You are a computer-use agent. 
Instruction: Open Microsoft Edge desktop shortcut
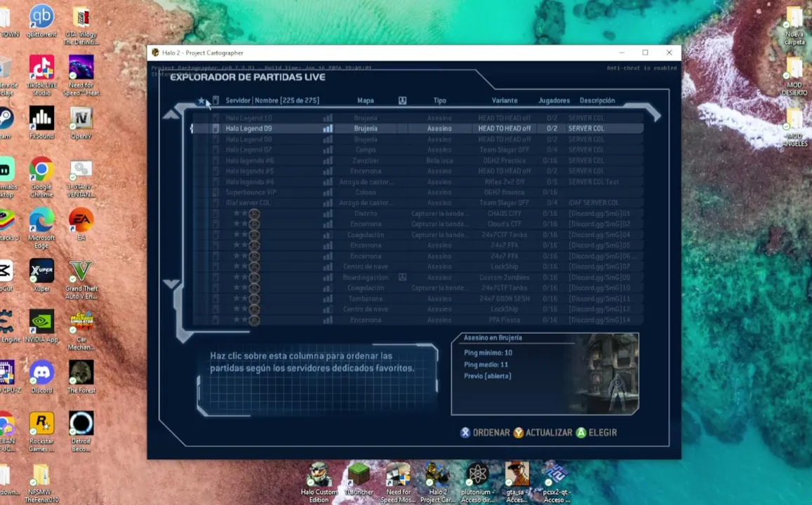(x=41, y=228)
